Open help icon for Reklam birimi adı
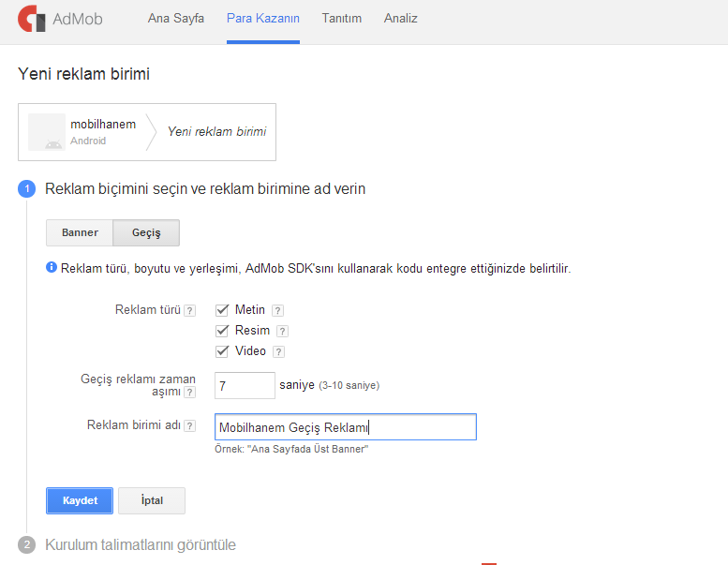The width and height of the screenshot is (728, 565). click(189, 425)
